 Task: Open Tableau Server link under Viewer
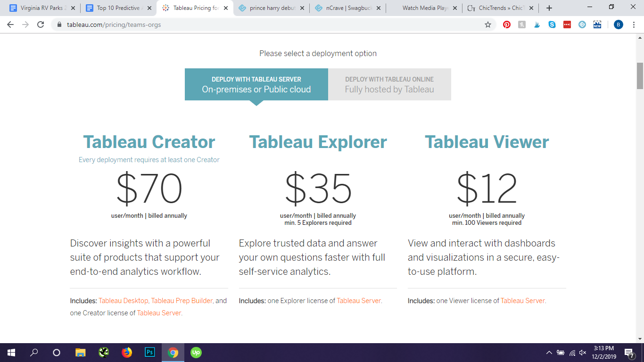tap(523, 301)
